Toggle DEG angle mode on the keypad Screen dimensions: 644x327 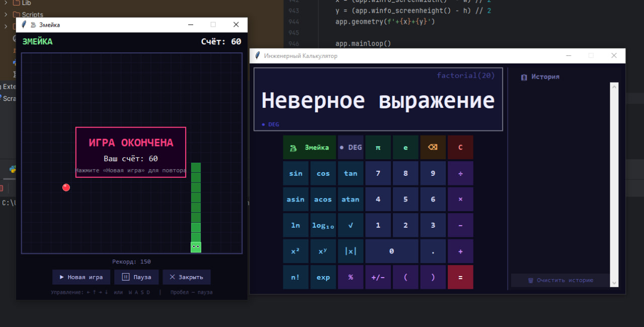351,147
